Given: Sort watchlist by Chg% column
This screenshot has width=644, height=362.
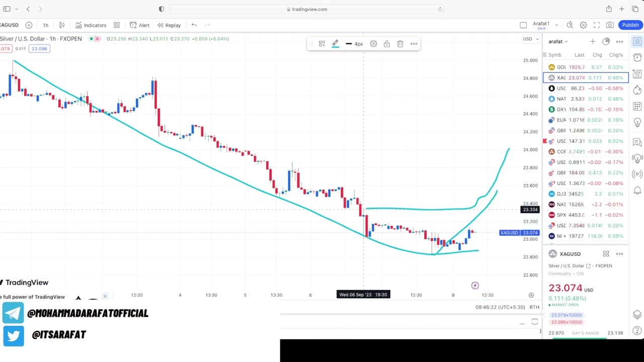Looking at the screenshot, I should click(x=616, y=55).
